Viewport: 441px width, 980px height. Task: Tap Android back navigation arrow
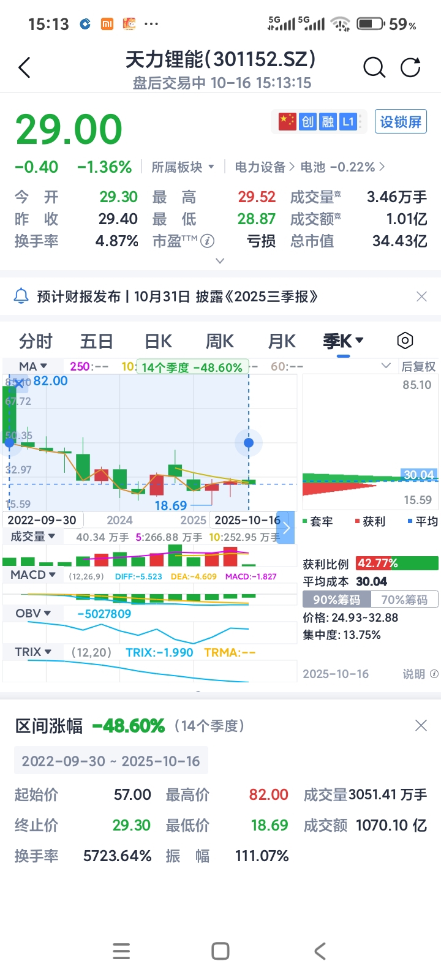pos(320,951)
